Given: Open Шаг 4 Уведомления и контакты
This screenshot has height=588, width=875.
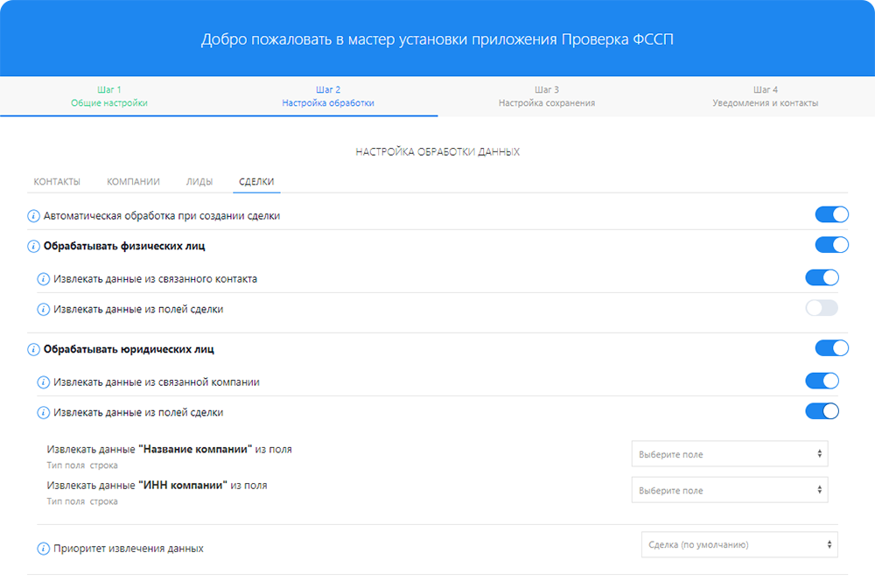Looking at the screenshot, I should [x=766, y=96].
